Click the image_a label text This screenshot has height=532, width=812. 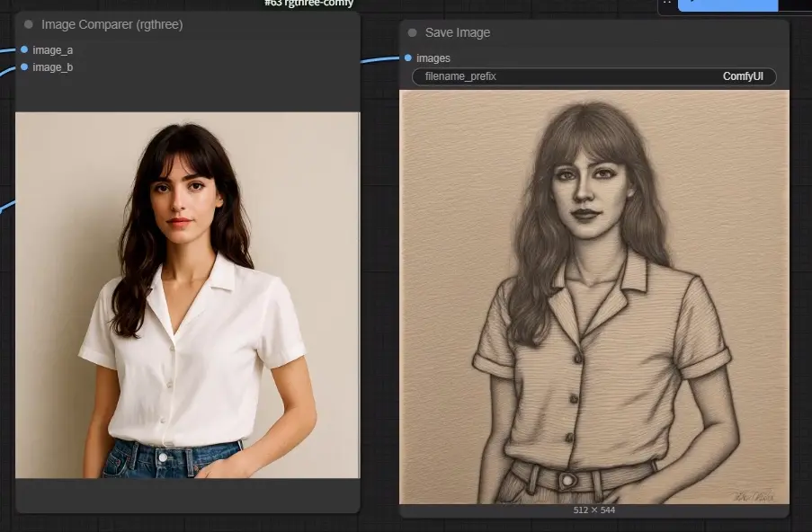click(53, 50)
